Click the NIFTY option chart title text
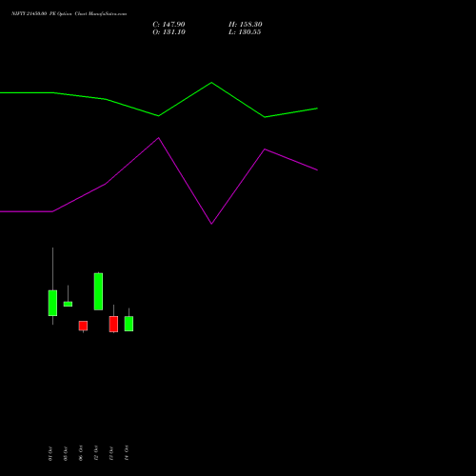 (69, 13)
